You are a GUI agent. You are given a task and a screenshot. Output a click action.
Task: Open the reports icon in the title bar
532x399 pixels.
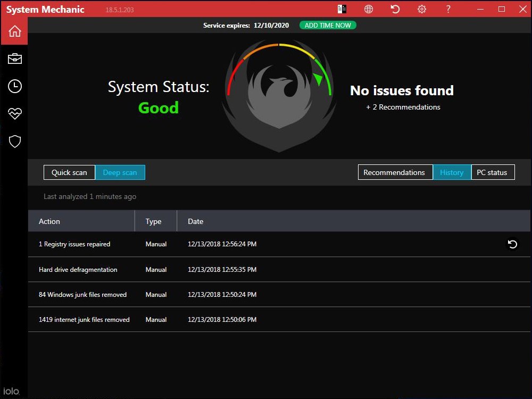click(x=342, y=9)
